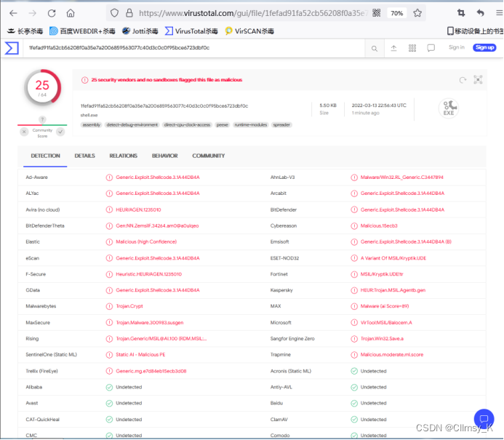This screenshot has width=504, height=440.
Task: Click the spreader tag
Action: pos(281,125)
